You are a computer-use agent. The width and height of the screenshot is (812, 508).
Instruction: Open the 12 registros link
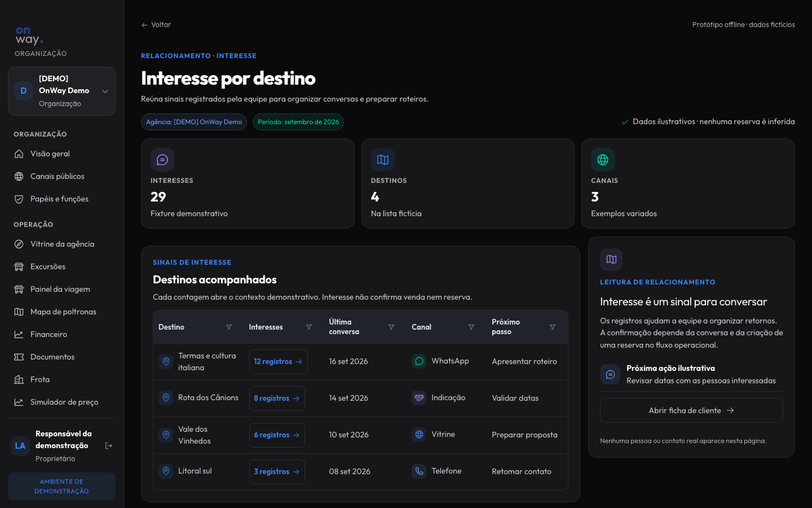(279, 362)
